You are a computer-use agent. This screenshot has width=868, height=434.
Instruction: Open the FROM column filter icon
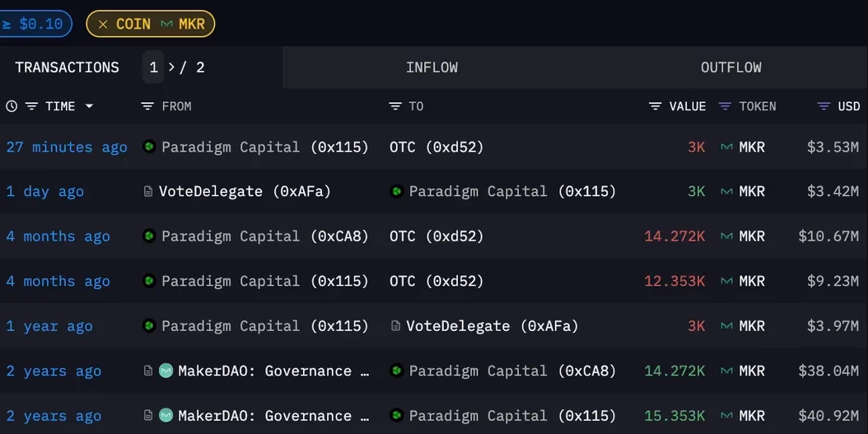(x=147, y=106)
